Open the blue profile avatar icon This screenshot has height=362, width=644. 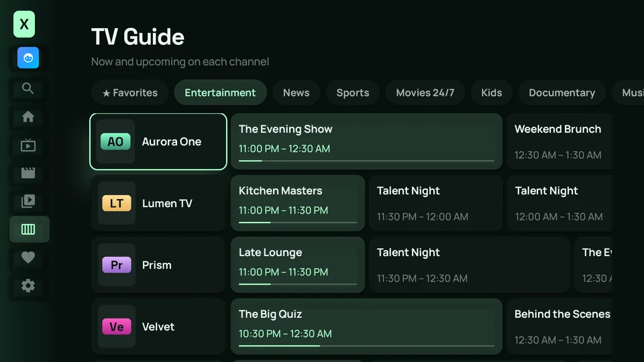point(28,58)
